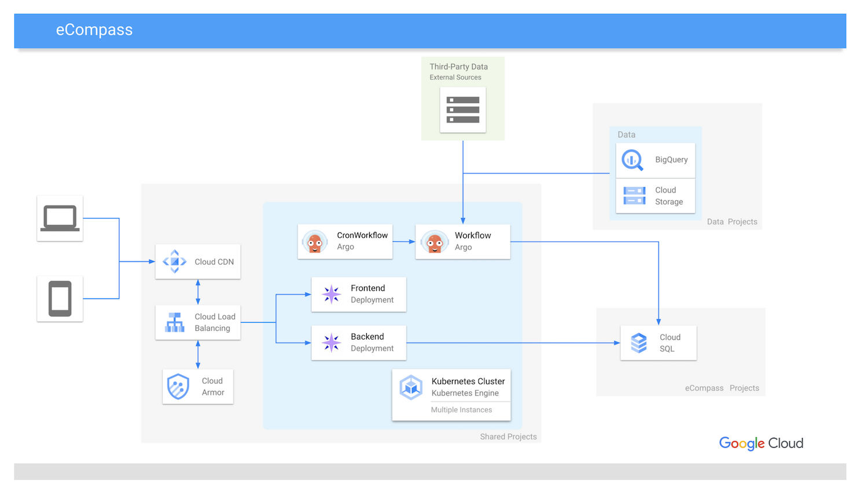The height and width of the screenshot is (491, 868).
Task: Click the "Workflow" label
Action: pyautogui.click(x=473, y=235)
